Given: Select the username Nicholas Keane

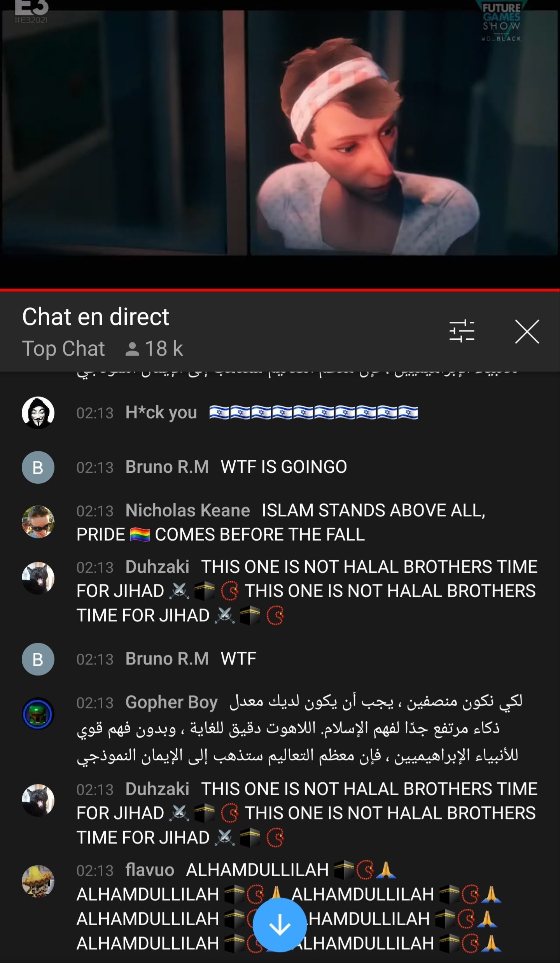Looking at the screenshot, I should [x=187, y=510].
